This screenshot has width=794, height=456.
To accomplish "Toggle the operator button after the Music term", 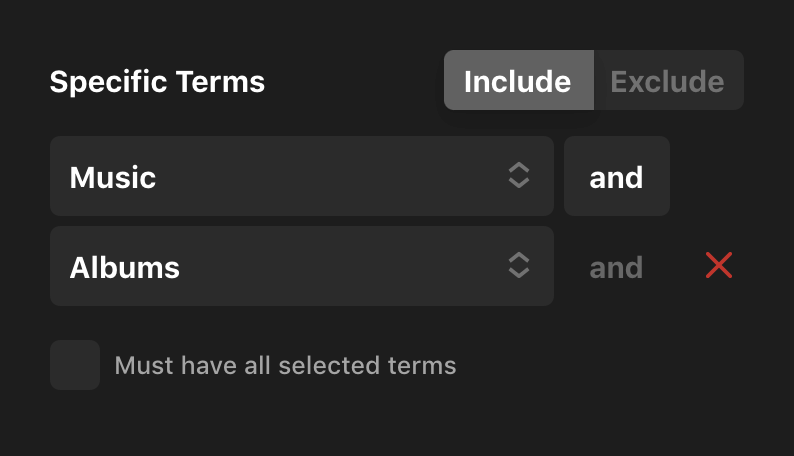I will click(616, 177).
